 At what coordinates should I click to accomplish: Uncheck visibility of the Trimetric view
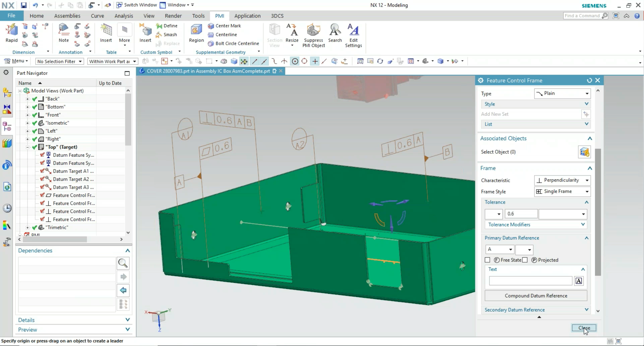point(35,227)
